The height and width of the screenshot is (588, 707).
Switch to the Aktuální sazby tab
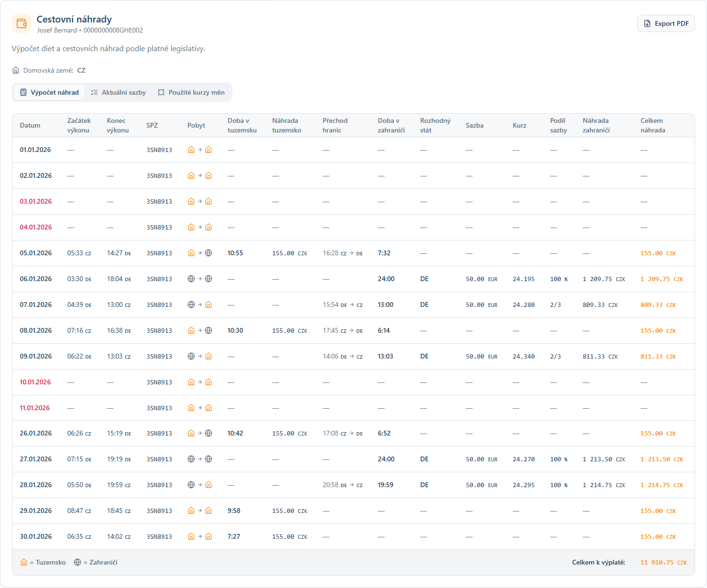(x=119, y=92)
